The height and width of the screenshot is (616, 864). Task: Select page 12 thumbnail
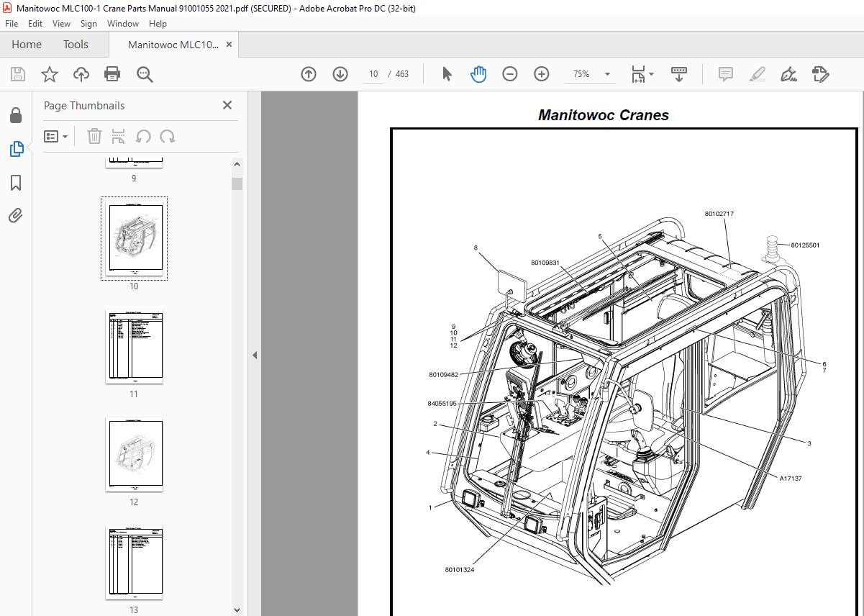[134, 454]
